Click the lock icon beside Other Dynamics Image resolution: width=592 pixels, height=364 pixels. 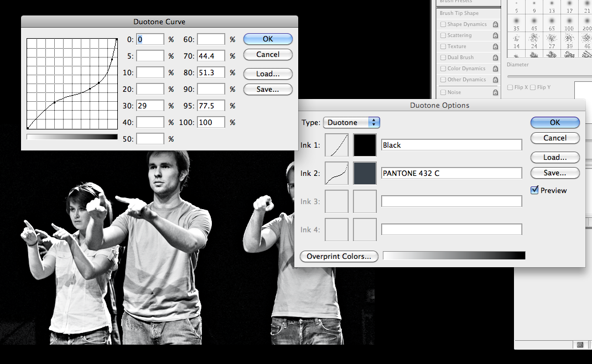click(495, 80)
